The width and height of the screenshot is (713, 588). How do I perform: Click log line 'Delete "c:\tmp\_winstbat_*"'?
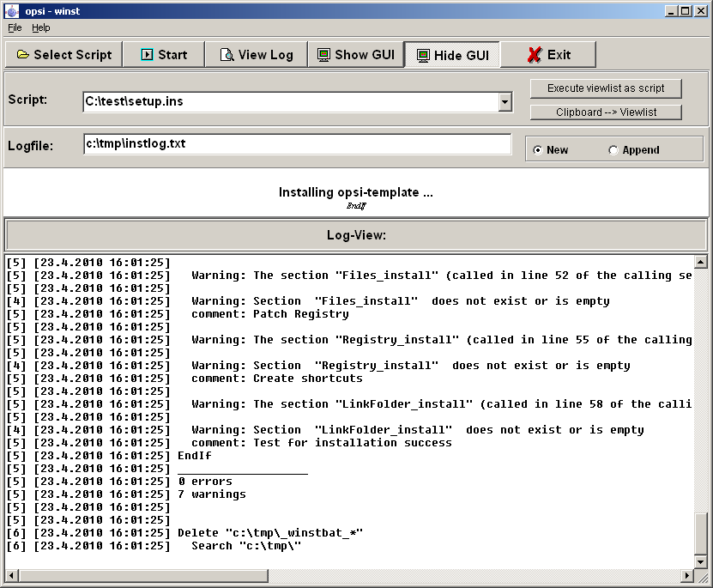coord(270,533)
